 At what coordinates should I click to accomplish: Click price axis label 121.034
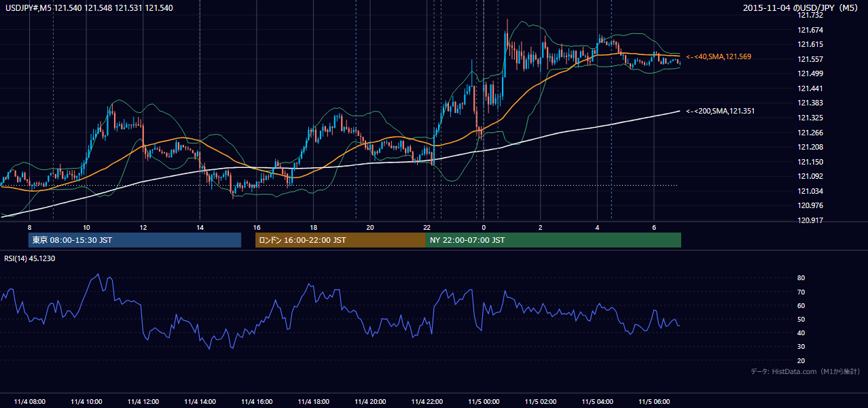(x=810, y=191)
